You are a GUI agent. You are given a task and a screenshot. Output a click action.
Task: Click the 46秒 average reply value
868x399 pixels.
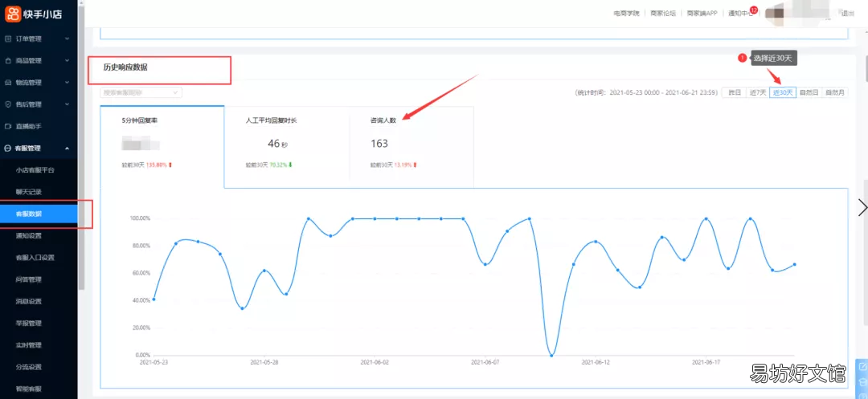point(277,144)
